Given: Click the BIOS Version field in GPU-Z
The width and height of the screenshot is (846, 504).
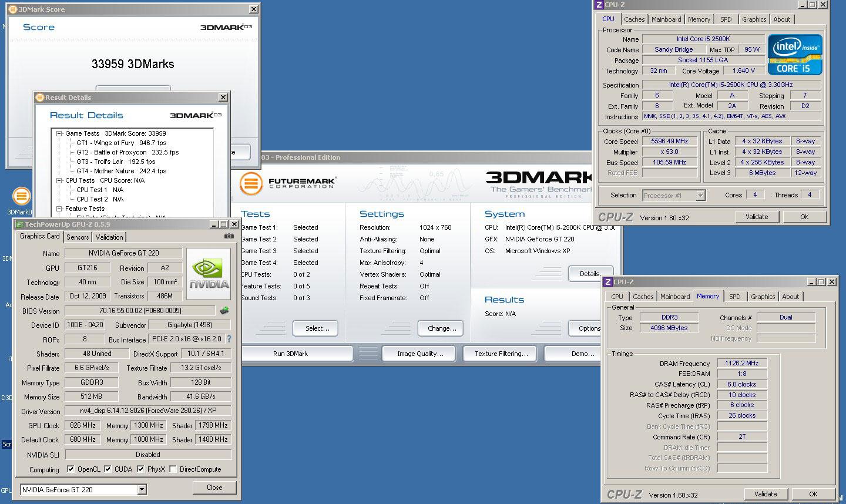Looking at the screenshot, I should pos(140,311).
